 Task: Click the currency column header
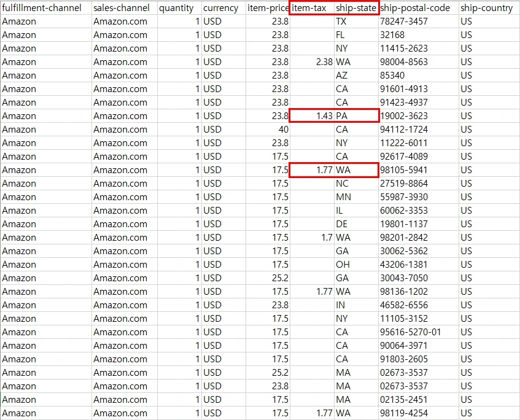(221, 8)
